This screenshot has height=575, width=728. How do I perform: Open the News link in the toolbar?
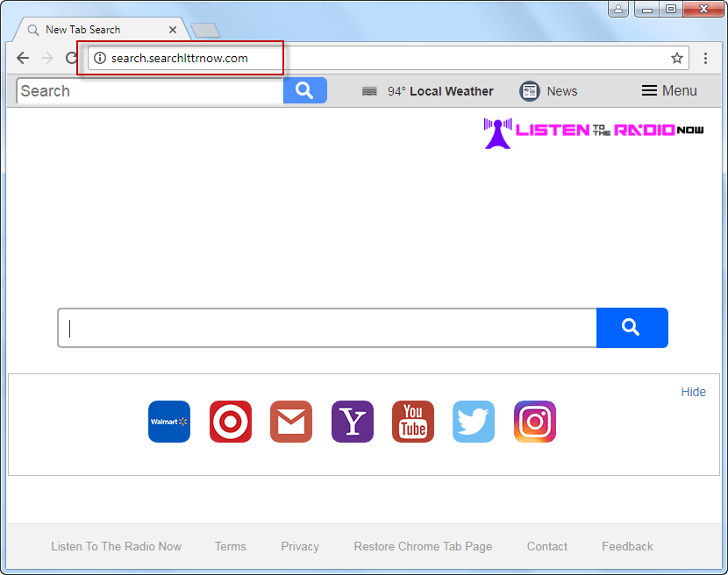(561, 91)
